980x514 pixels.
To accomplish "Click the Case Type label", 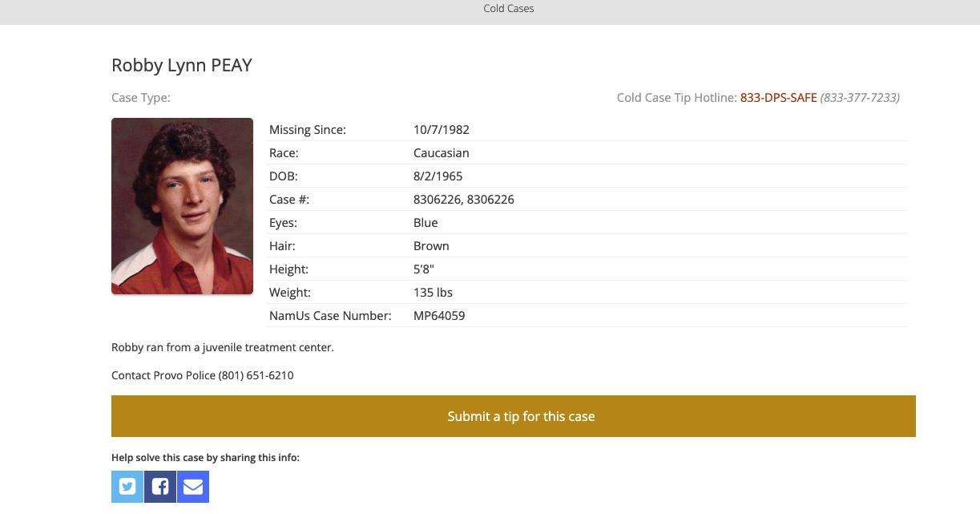I will [141, 97].
